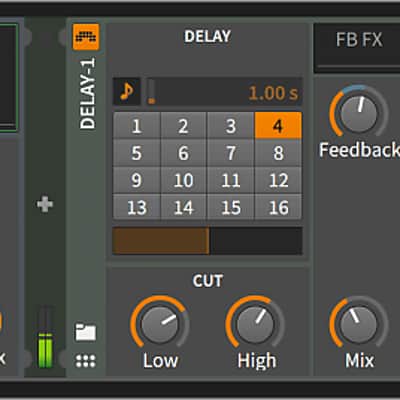Select delay step 8

[x=278, y=153]
